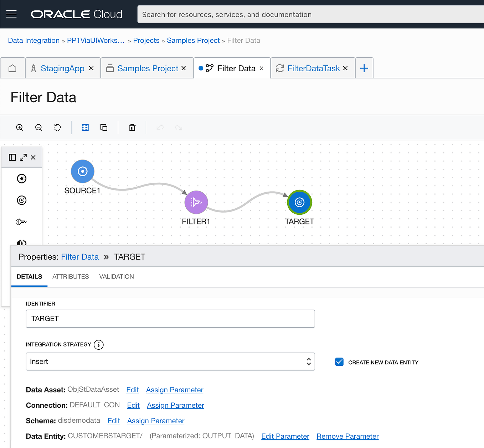The width and height of the screenshot is (484, 448).
Task: Select the Target operator from the operators panel
Action: [x=22, y=200]
